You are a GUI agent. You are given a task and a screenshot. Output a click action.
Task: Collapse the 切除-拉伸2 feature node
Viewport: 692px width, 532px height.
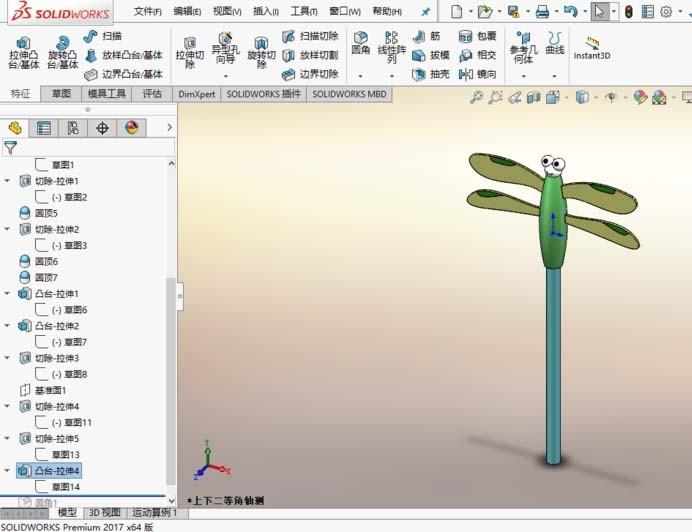7,230
